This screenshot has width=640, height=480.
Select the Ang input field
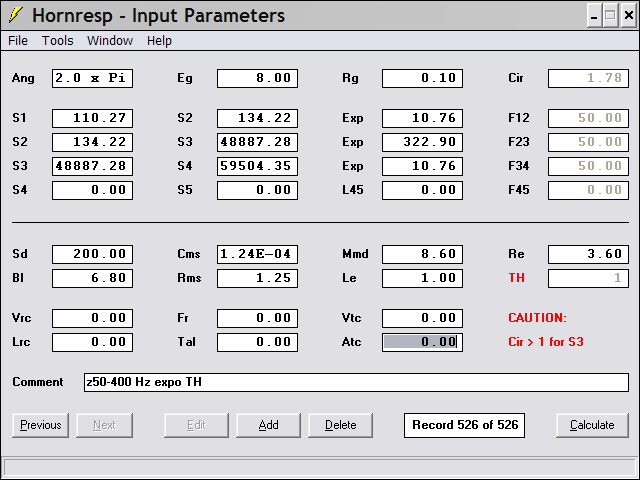coord(92,78)
